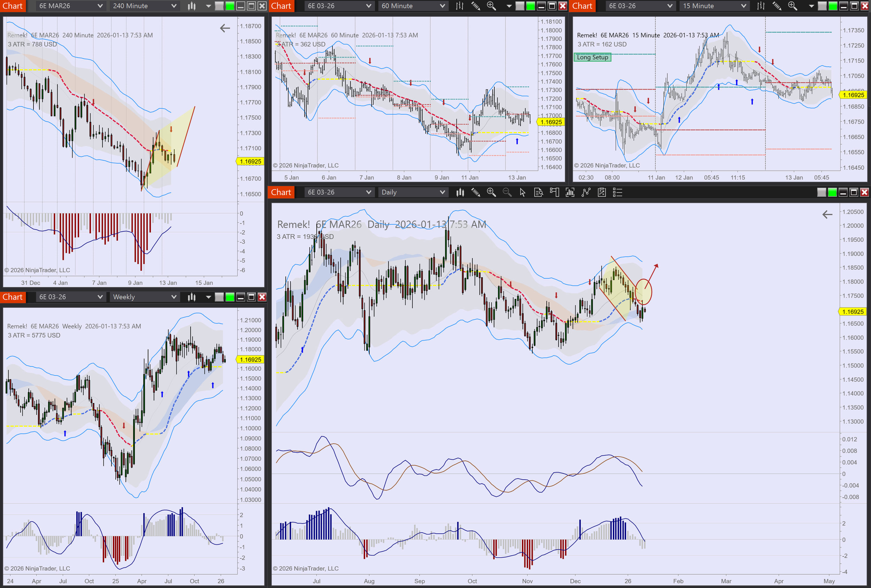The width and height of the screenshot is (871, 588).
Task: Click return arrow on Daily chart
Action: [x=827, y=214]
